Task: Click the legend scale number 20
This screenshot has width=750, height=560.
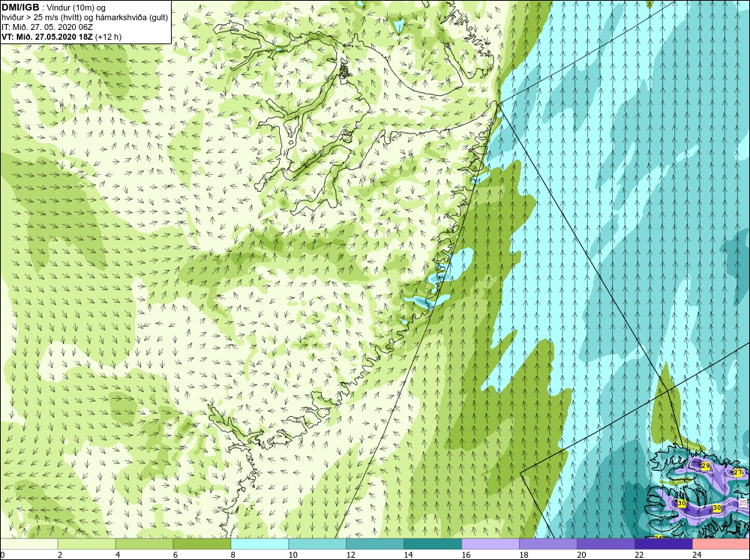Action: (x=581, y=555)
